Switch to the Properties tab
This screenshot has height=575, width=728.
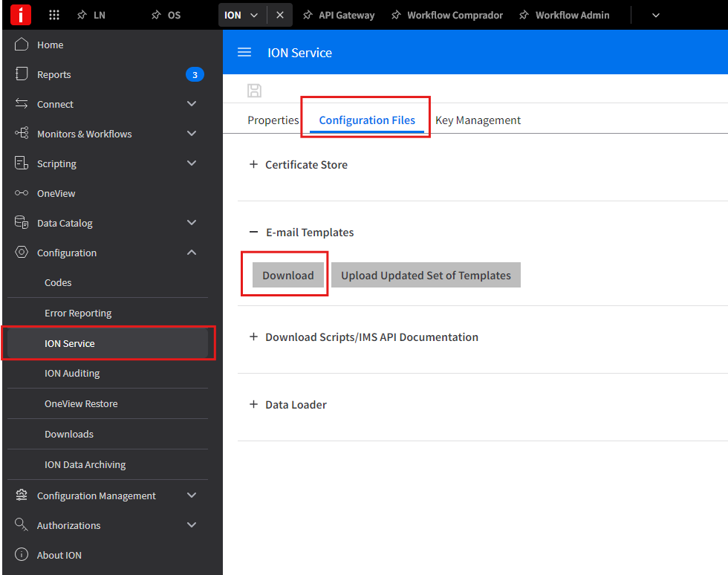coord(273,120)
